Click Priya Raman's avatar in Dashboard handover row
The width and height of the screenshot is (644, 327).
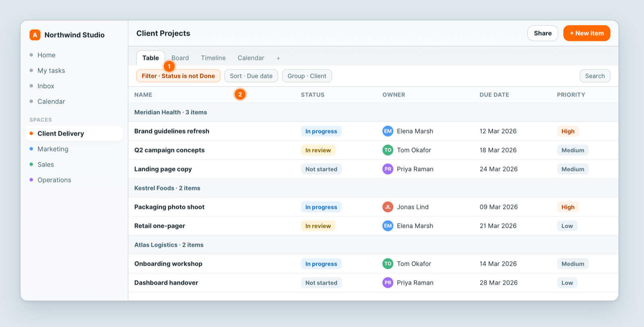(388, 283)
